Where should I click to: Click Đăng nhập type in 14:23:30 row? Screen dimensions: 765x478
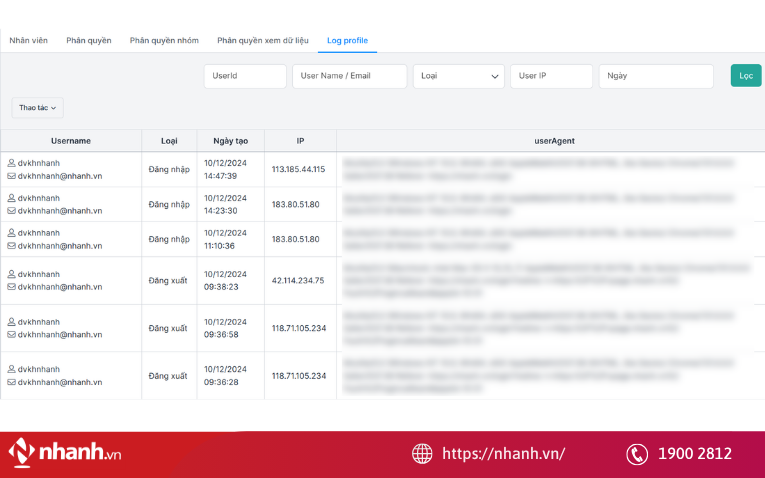[169, 205]
